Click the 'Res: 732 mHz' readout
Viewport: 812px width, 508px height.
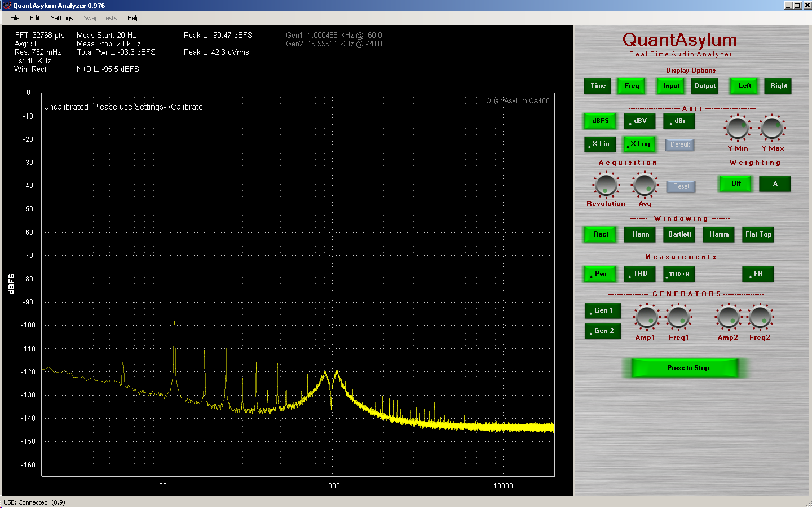pyautogui.click(x=37, y=52)
